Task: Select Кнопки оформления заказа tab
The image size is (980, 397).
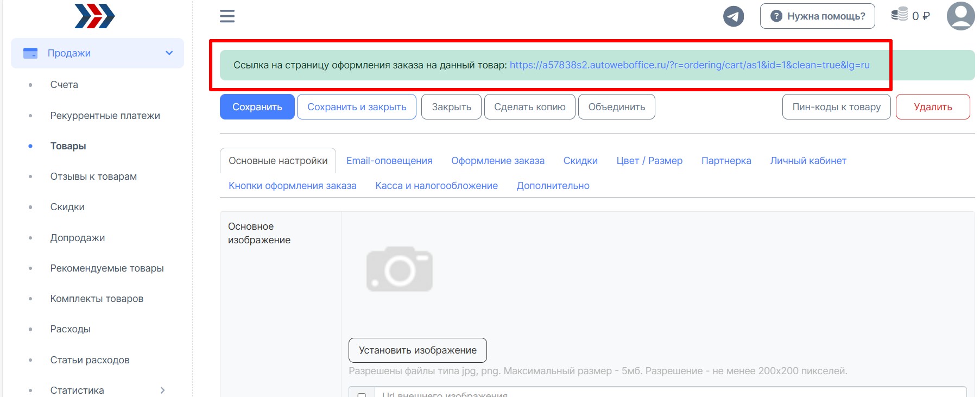Action: (293, 186)
